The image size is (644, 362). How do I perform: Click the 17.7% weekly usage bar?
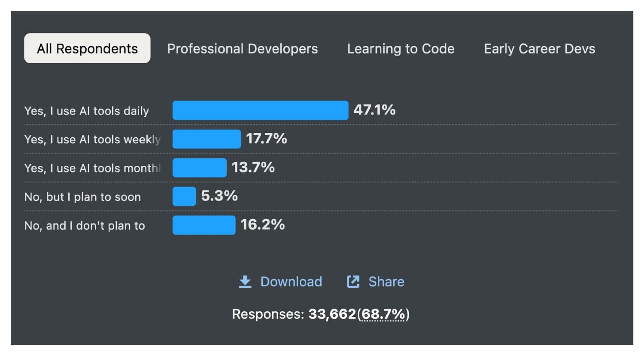[207, 139]
